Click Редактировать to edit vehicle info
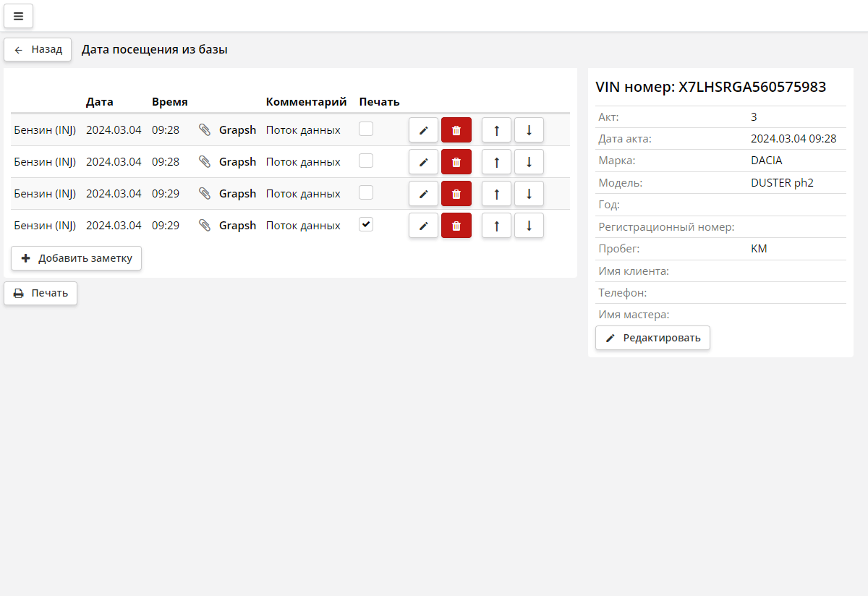This screenshot has width=868, height=596. 652,338
